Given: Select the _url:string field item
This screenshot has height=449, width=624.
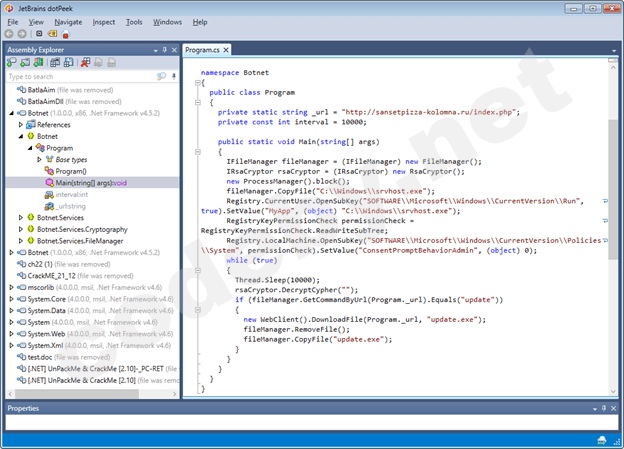Looking at the screenshot, I should coord(70,206).
